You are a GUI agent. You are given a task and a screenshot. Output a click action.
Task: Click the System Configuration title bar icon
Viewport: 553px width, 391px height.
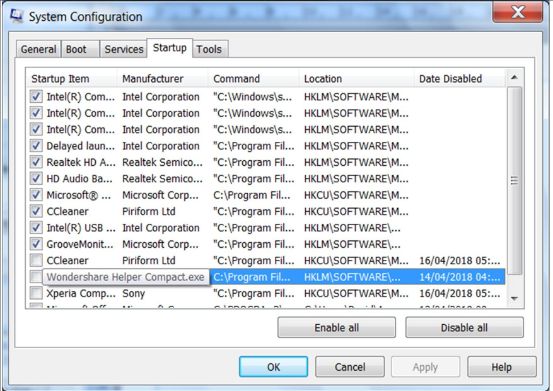point(16,15)
